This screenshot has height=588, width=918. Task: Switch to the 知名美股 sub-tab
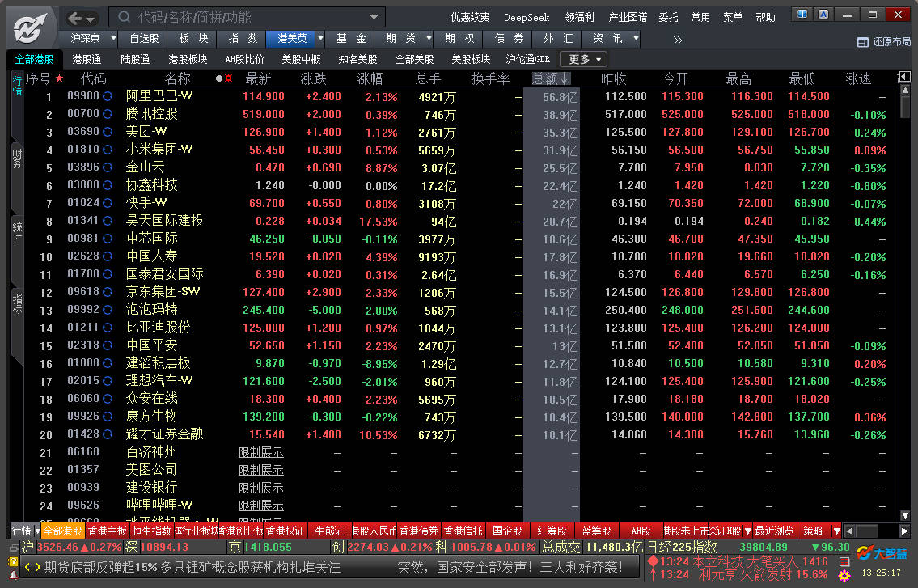point(357,59)
